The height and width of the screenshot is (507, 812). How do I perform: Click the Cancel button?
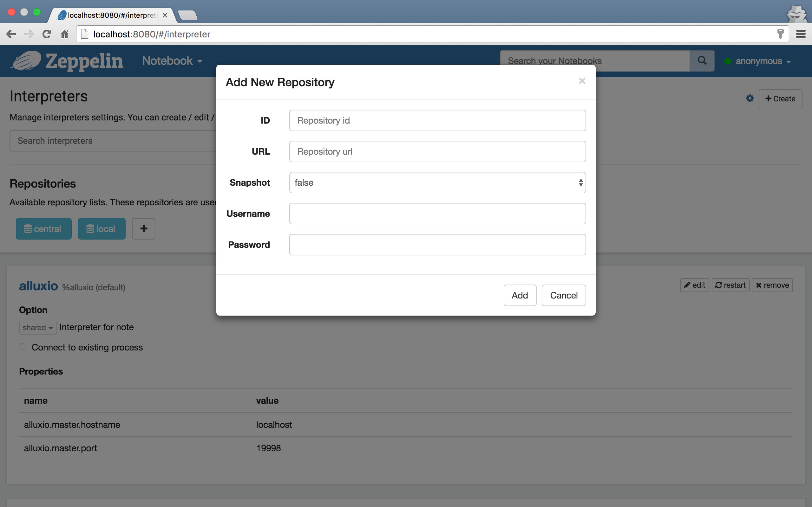click(563, 295)
